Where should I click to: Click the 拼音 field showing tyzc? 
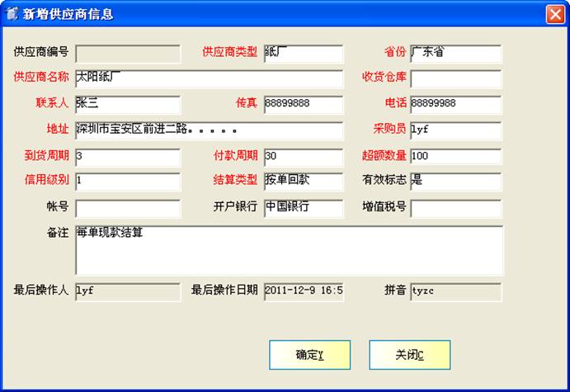(x=456, y=292)
